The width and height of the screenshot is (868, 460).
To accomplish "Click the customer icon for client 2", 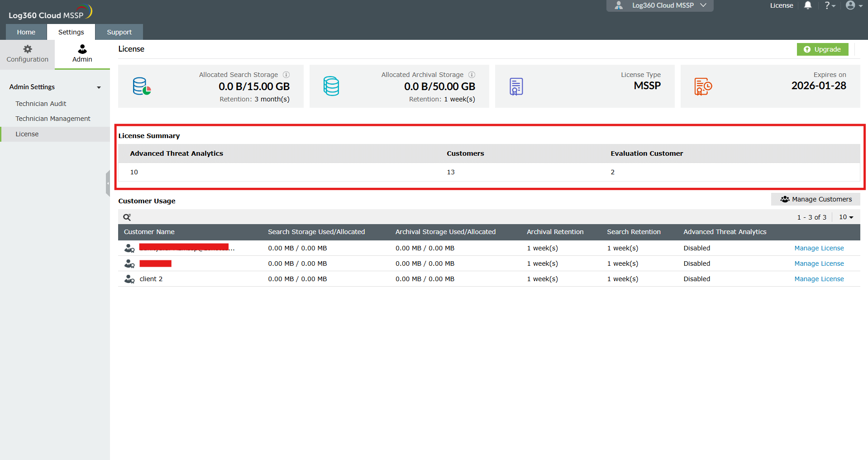I will point(129,279).
